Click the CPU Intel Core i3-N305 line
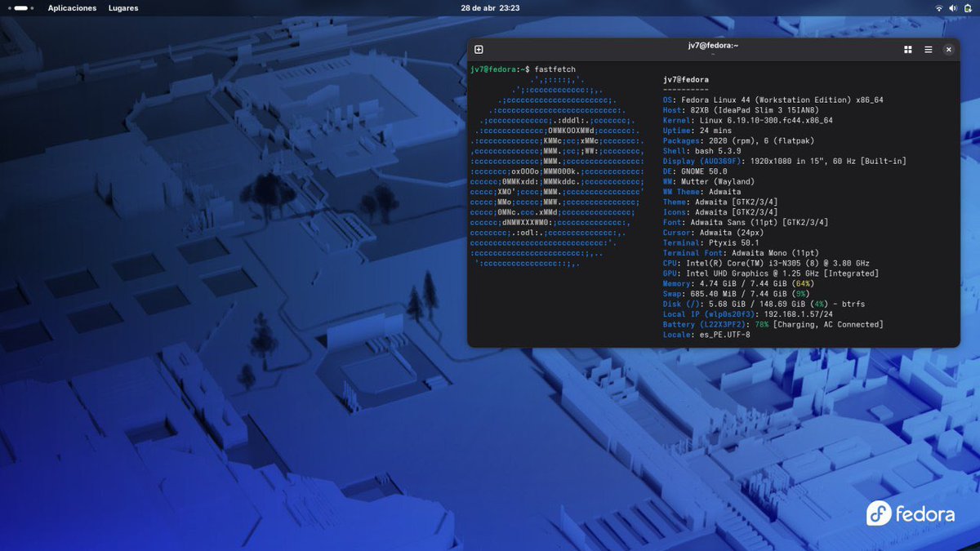The height and width of the screenshot is (551, 980). (x=766, y=264)
